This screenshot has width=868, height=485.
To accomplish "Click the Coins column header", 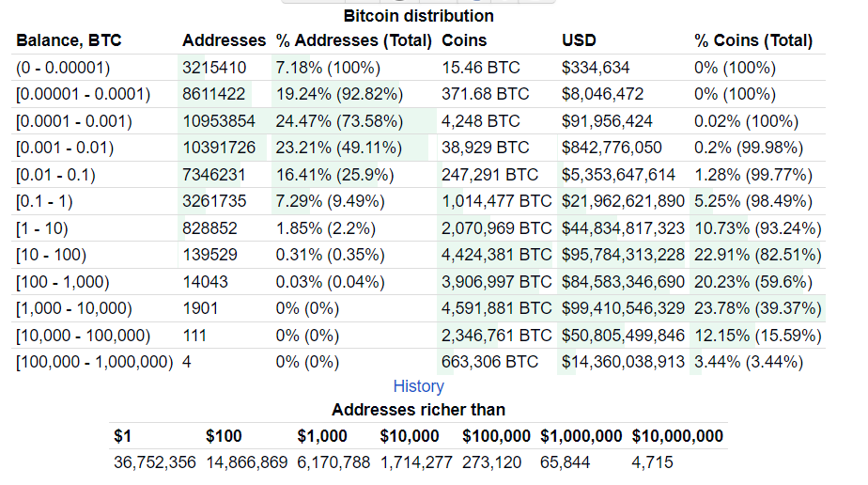I will (464, 40).
